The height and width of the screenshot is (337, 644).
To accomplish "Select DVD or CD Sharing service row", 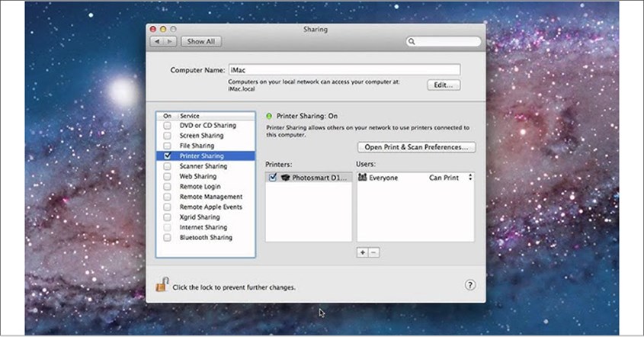I will 206,125.
